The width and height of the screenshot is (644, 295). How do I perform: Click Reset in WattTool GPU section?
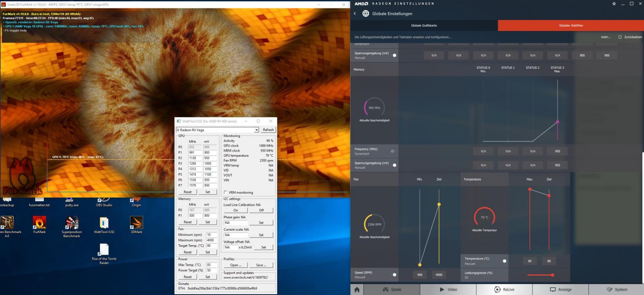[188, 192]
